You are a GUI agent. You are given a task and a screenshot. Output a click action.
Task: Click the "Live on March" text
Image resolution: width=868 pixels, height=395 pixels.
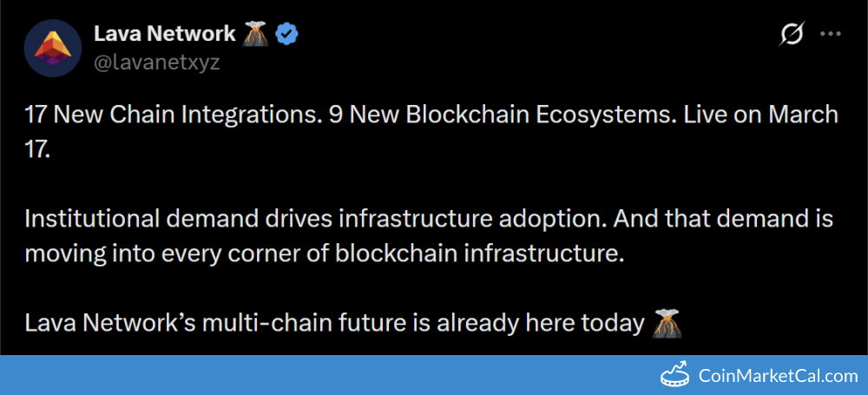[754, 115]
